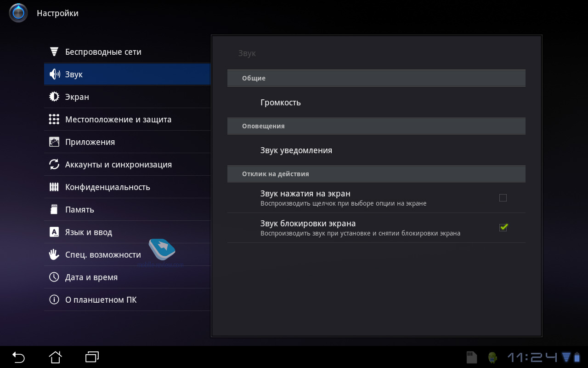The image size is (588, 368).
Task: Tap the battery status icon
Action: 577,357
